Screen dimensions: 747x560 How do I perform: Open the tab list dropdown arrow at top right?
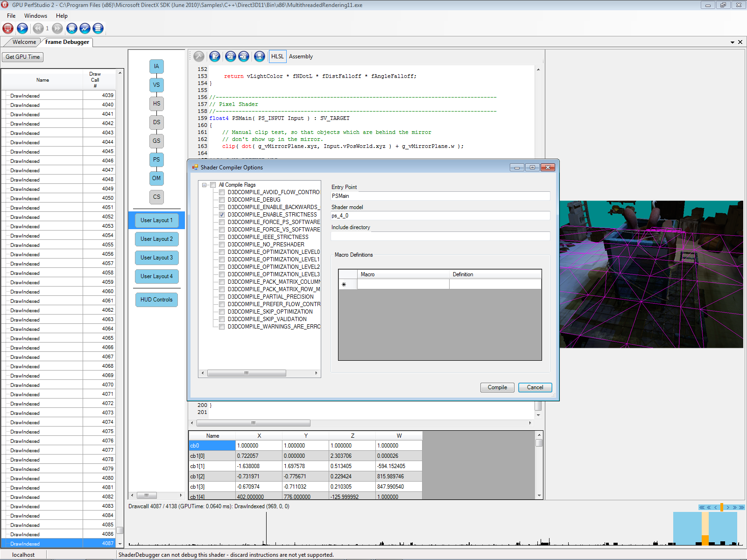(733, 42)
